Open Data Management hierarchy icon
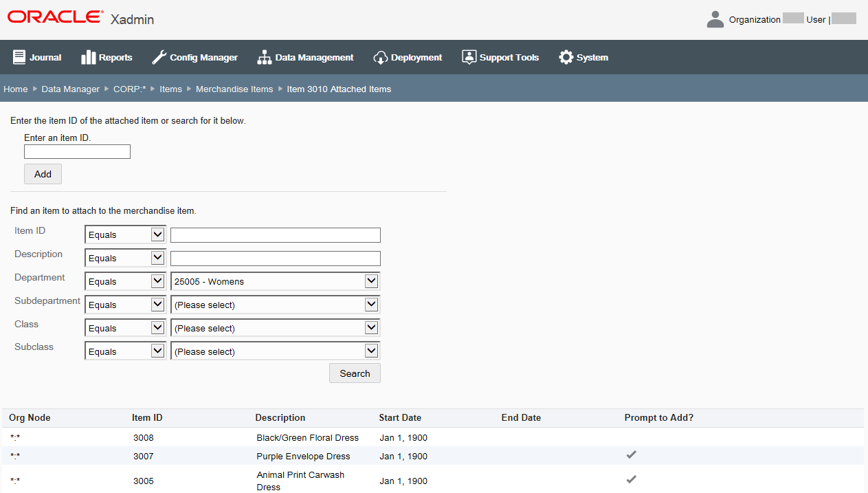 [x=265, y=57]
